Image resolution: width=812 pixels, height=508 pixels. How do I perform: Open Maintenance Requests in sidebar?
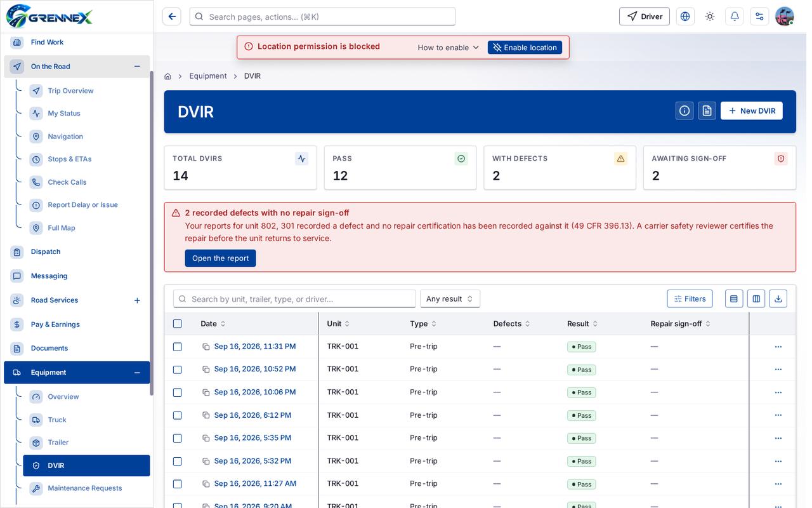pos(85,488)
